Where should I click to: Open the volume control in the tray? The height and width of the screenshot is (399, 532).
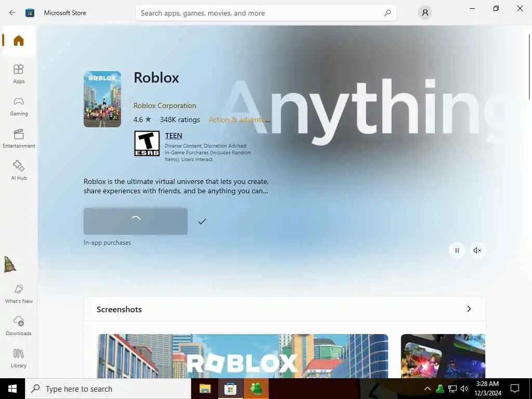tap(464, 389)
